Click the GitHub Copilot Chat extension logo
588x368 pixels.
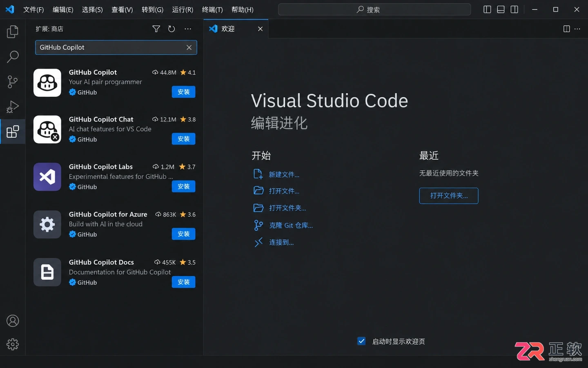pyautogui.click(x=47, y=129)
